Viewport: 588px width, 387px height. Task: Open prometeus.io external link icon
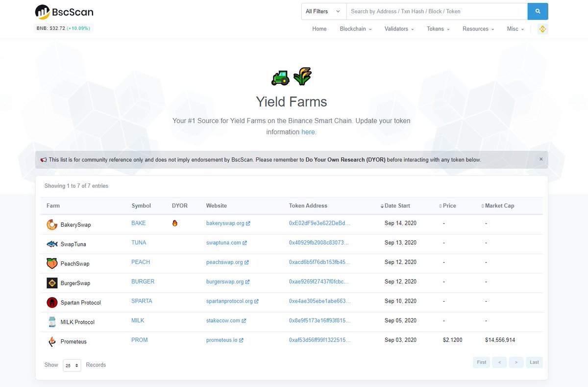coord(241,340)
